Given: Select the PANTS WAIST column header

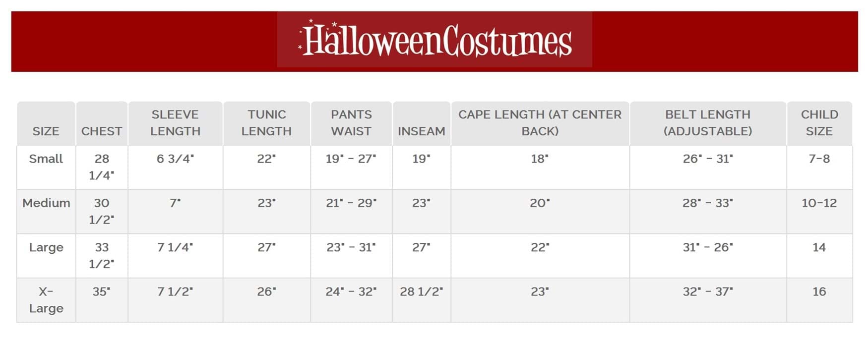Looking at the screenshot, I should (x=351, y=123).
